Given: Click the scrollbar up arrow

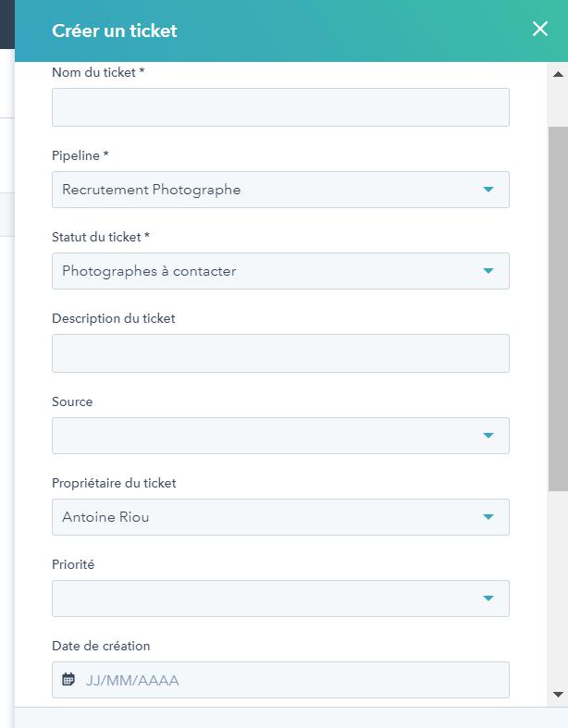Looking at the screenshot, I should [558, 73].
